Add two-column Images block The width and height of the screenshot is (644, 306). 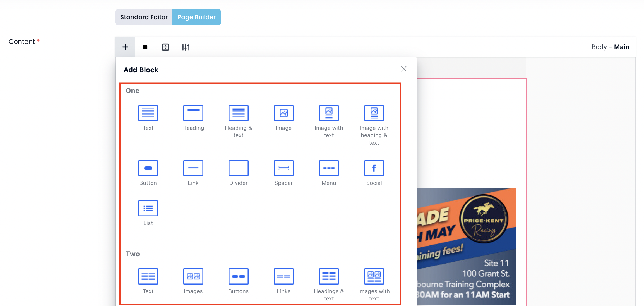pos(193,276)
